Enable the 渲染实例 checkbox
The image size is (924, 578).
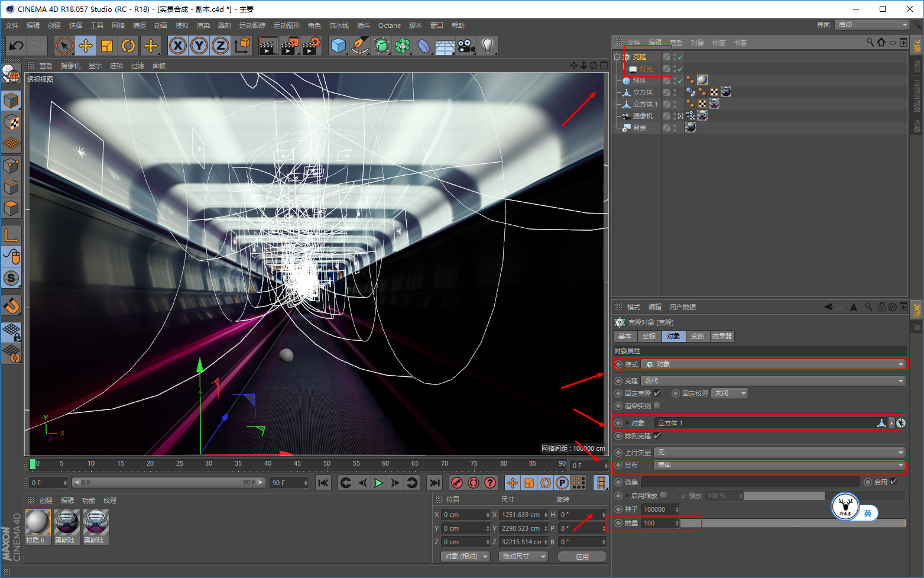pyautogui.click(x=657, y=406)
